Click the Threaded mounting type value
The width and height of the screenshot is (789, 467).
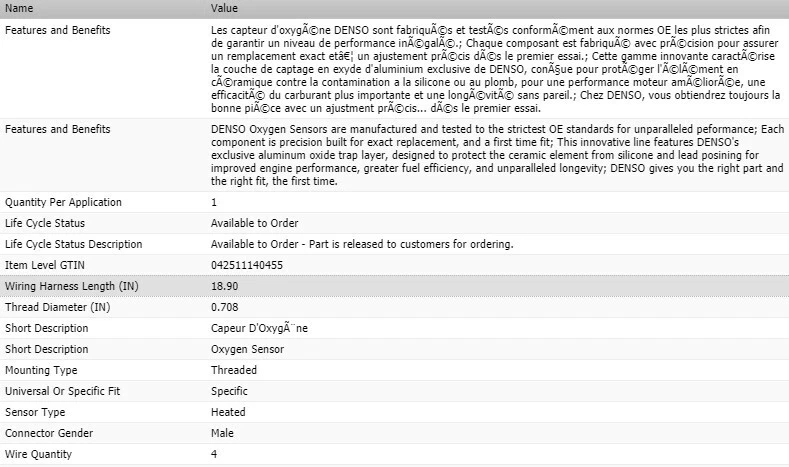234,370
